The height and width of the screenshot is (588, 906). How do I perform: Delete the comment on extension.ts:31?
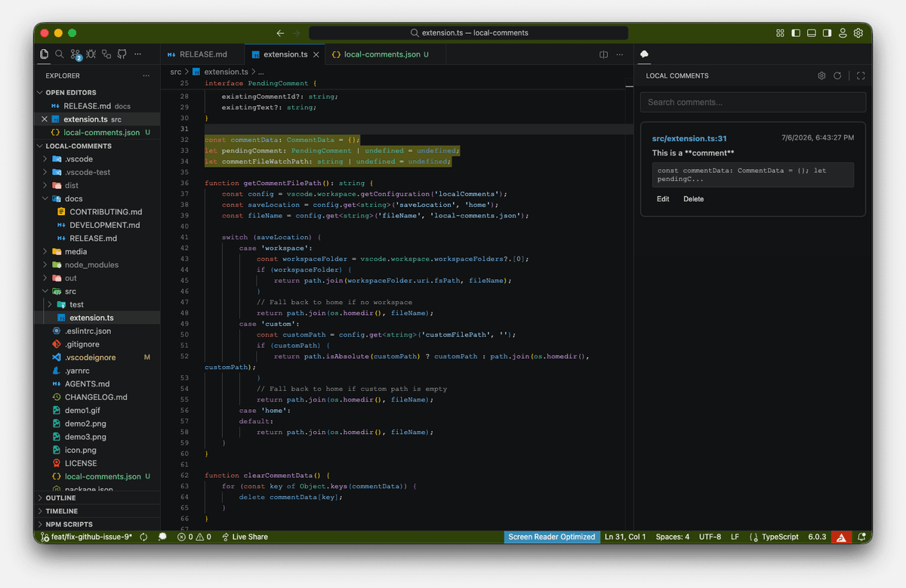tap(694, 199)
